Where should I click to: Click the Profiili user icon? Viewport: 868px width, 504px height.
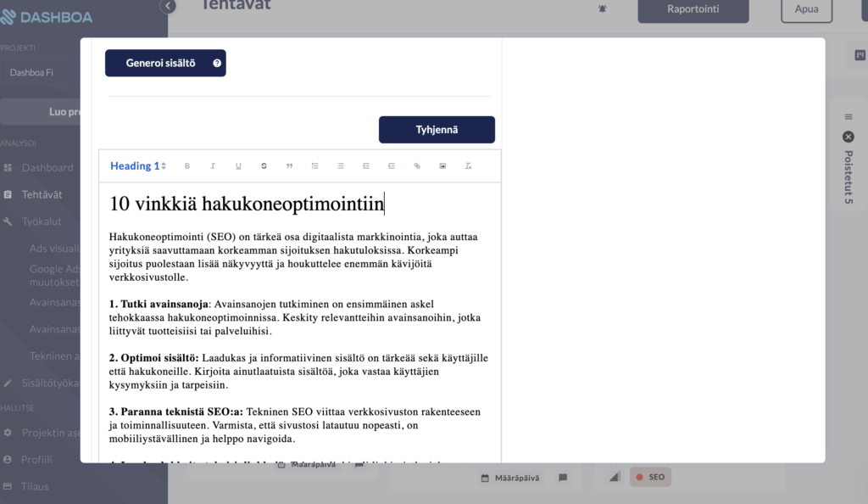[8, 459]
